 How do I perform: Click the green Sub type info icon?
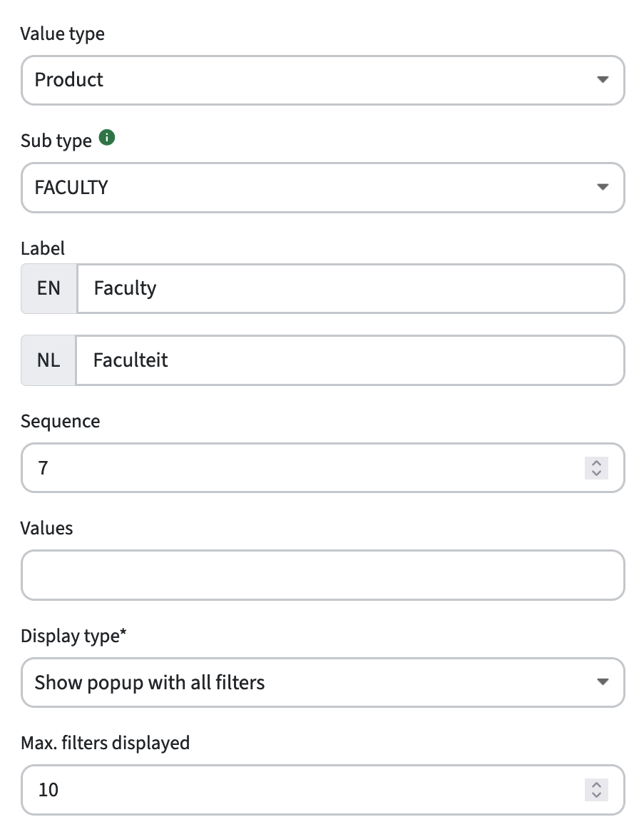click(107, 138)
